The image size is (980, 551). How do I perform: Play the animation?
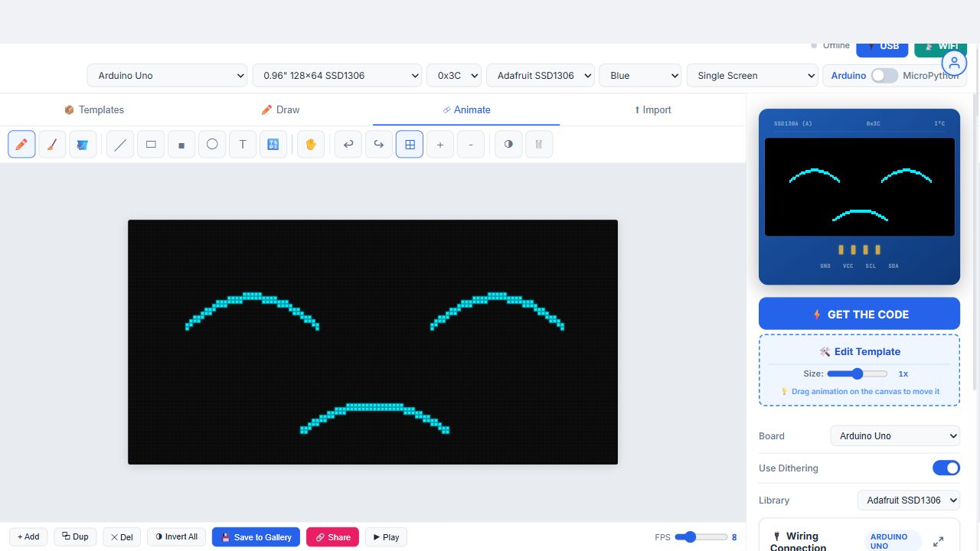coord(386,537)
